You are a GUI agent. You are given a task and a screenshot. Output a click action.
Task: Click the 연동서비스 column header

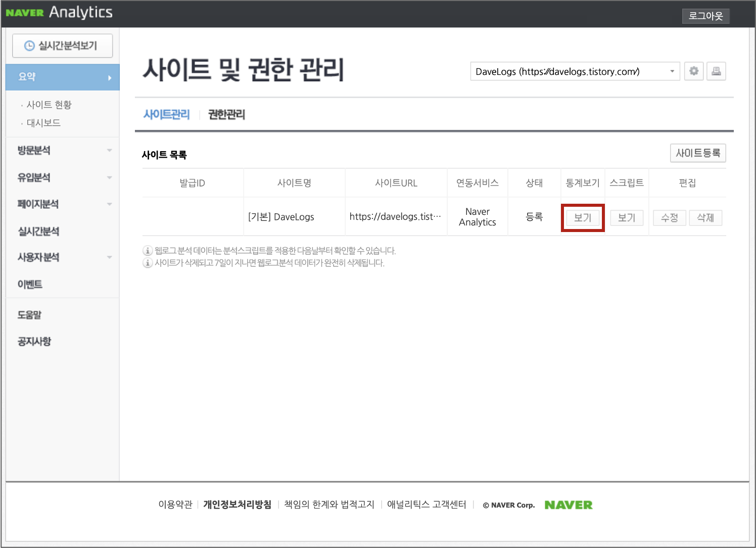click(x=478, y=183)
